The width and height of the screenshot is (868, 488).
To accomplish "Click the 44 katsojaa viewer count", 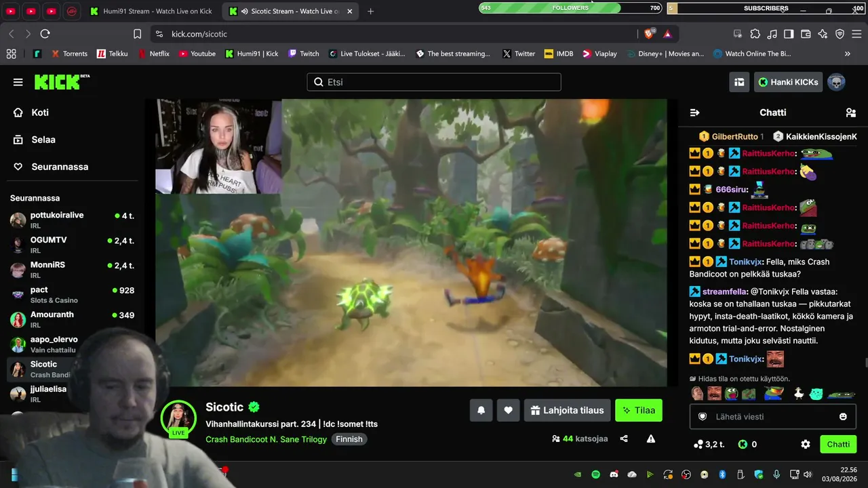I will (x=580, y=439).
